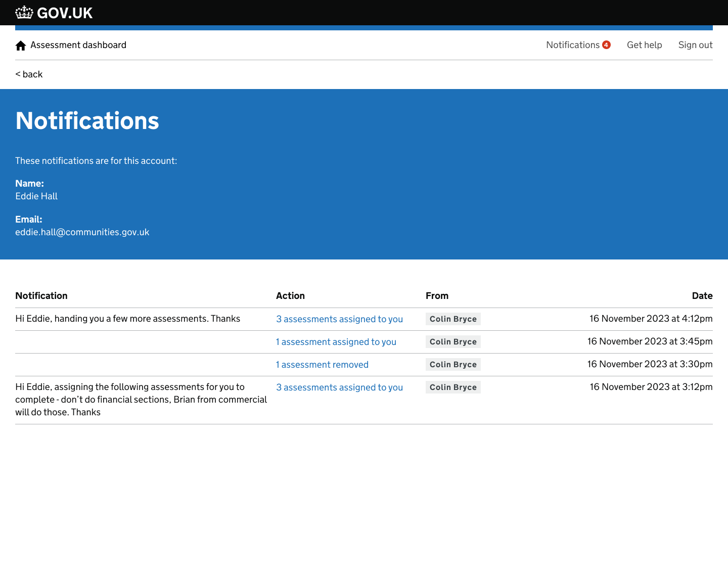
Task: Click the Colin Bryce tag in the 3:30pm row
Action: point(453,365)
